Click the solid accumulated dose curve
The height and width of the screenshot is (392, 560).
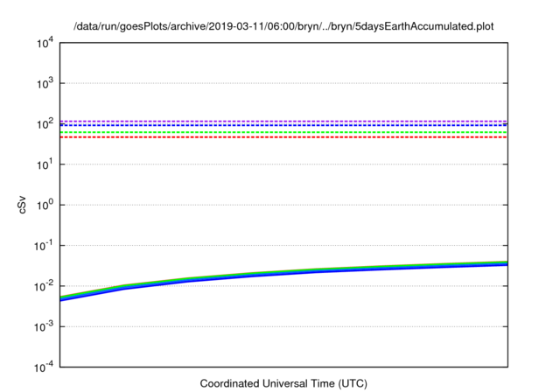tap(283, 274)
